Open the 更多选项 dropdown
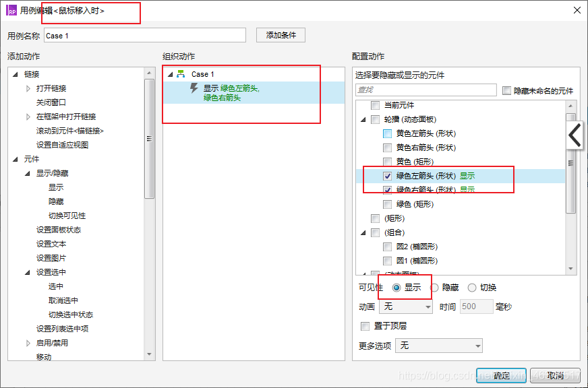Viewport: 588px width, 388px height. point(439,346)
